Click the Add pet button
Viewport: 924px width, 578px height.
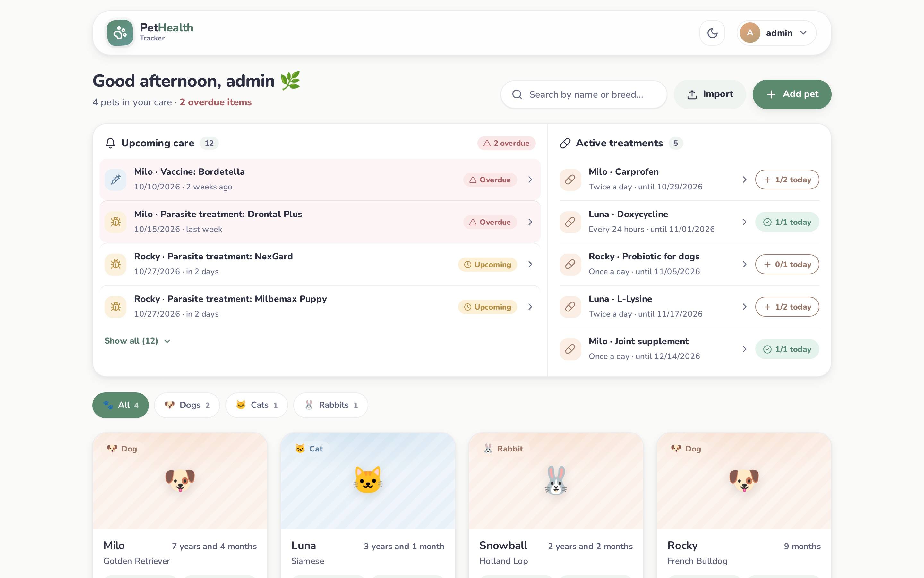[x=792, y=94]
